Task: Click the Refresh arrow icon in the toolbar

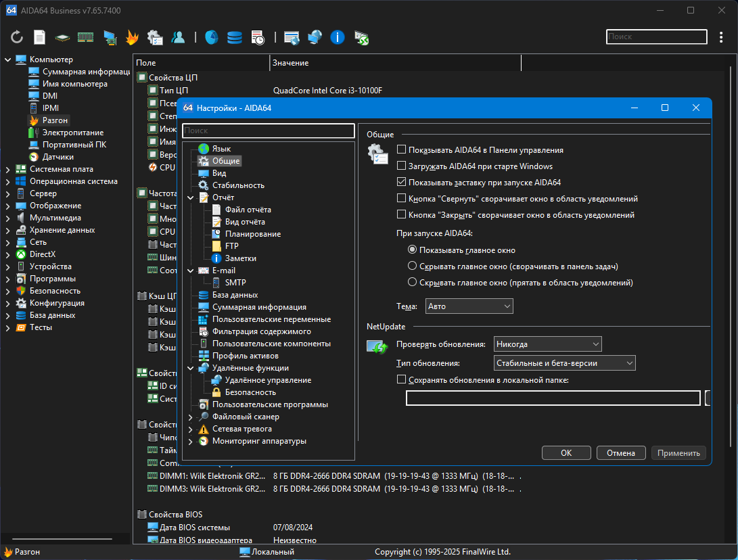Action: tap(17, 37)
